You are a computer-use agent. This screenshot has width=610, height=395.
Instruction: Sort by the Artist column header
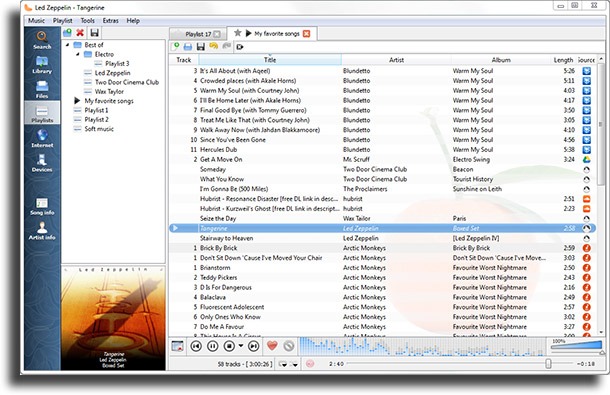(x=396, y=60)
